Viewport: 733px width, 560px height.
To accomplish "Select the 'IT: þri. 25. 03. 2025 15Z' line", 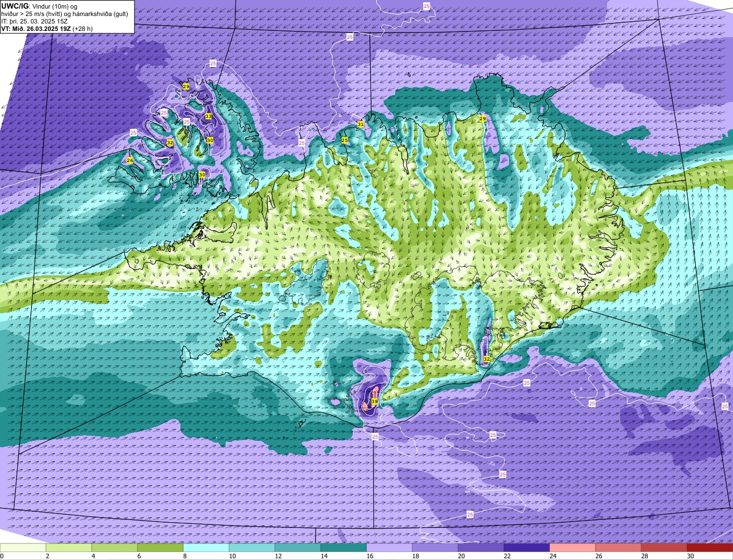I will tap(36, 21).
